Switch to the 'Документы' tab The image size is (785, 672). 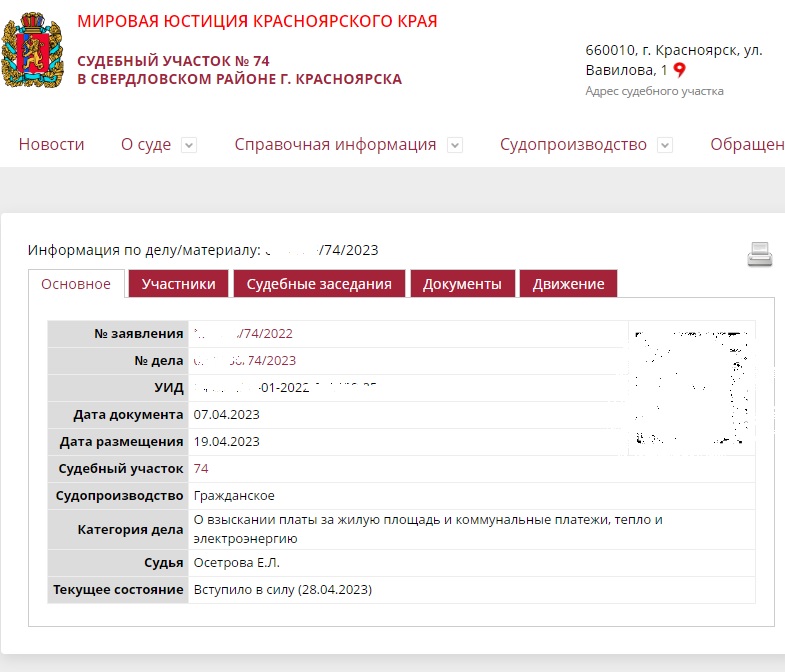[x=463, y=284]
